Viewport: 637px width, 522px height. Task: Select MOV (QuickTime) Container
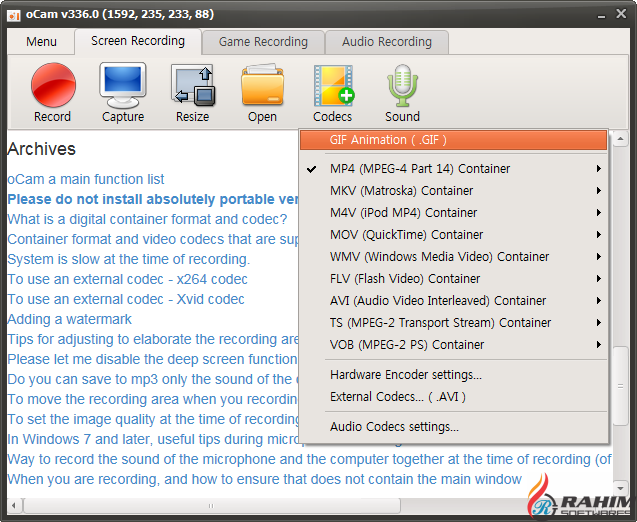pos(453,234)
